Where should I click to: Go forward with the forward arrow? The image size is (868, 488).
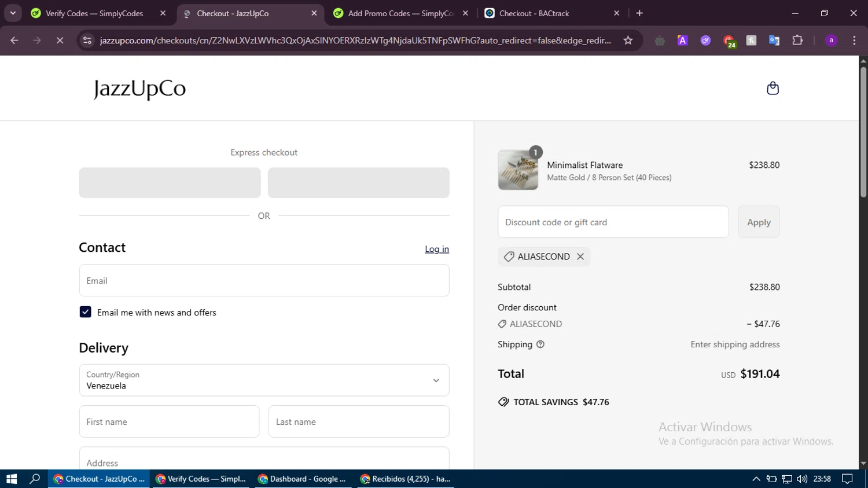[37, 41]
